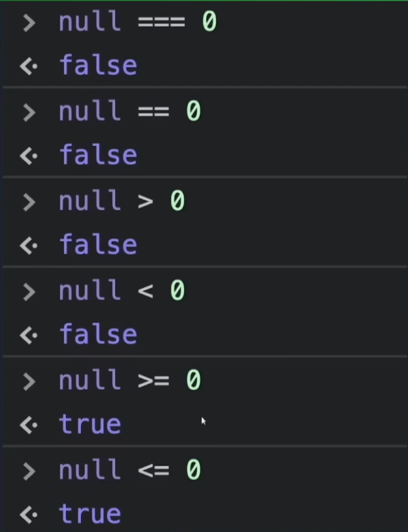Click the <= operator in the last expression

pos(153,471)
